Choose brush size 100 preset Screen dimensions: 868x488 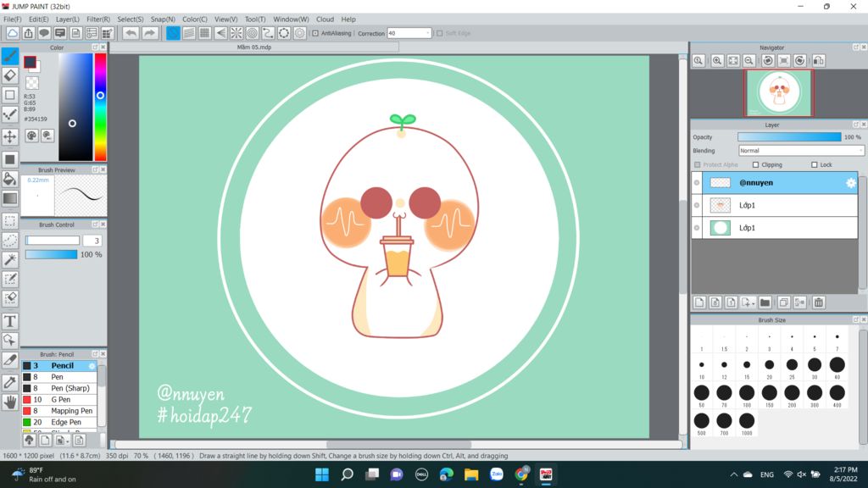click(747, 395)
